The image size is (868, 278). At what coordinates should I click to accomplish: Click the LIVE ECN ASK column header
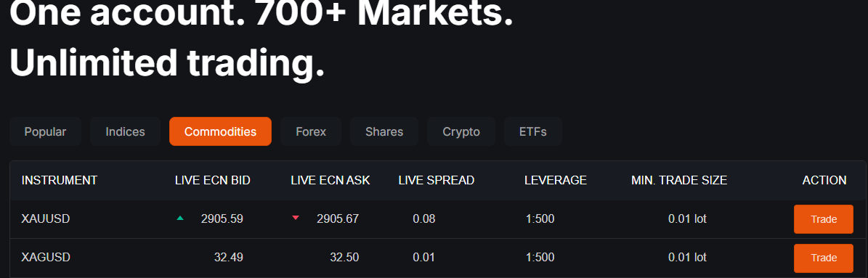330,180
